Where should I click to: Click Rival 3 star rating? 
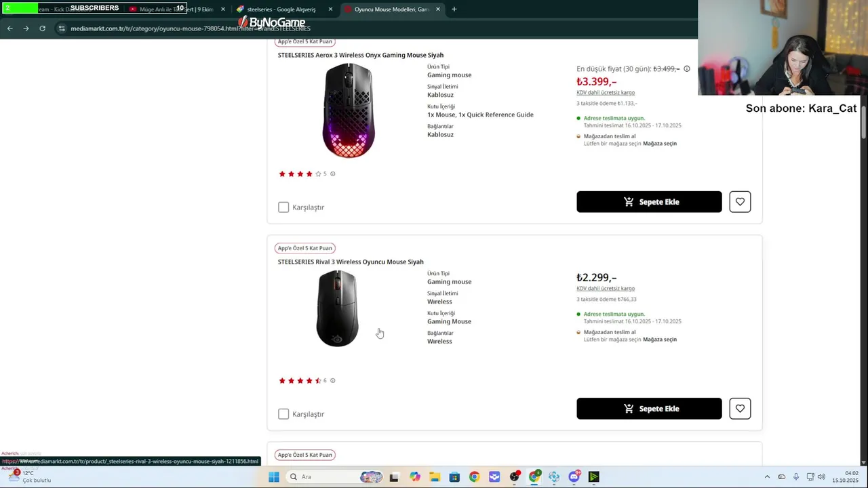[x=300, y=381]
